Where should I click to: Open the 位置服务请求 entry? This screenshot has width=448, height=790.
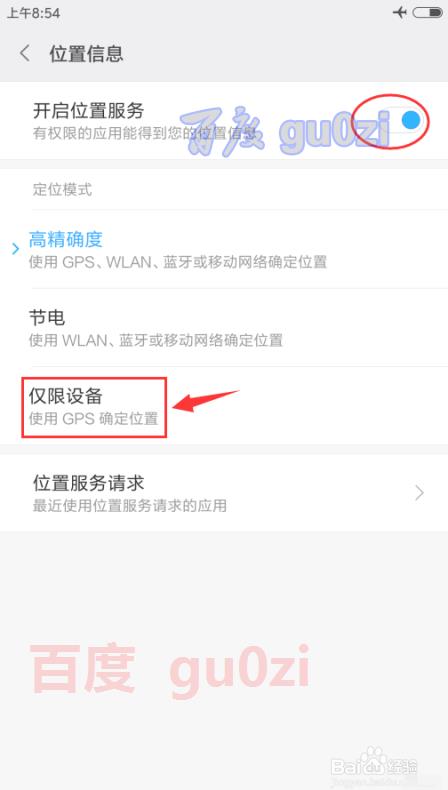pyautogui.click(x=224, y=493)
